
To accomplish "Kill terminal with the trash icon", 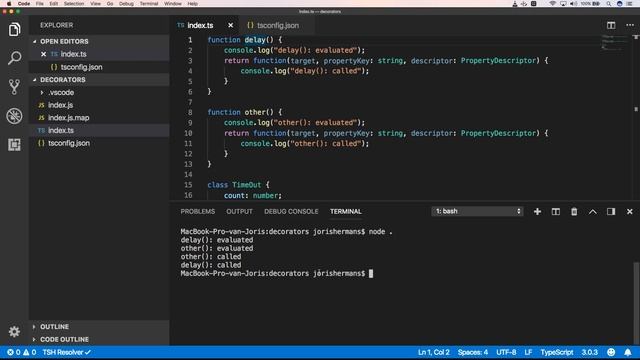I will tap(574, 211).
